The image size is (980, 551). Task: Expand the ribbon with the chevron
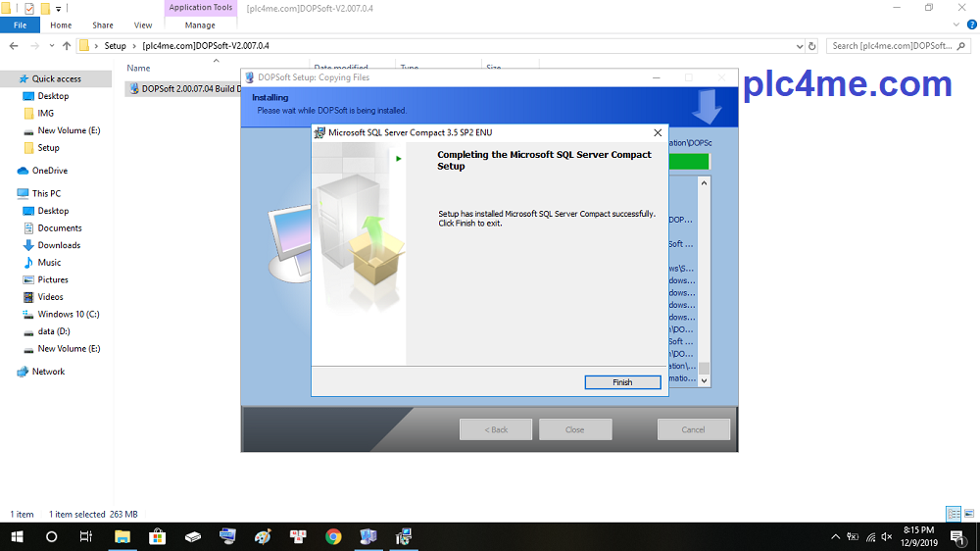pyautogui.click(x=956, y=25)
